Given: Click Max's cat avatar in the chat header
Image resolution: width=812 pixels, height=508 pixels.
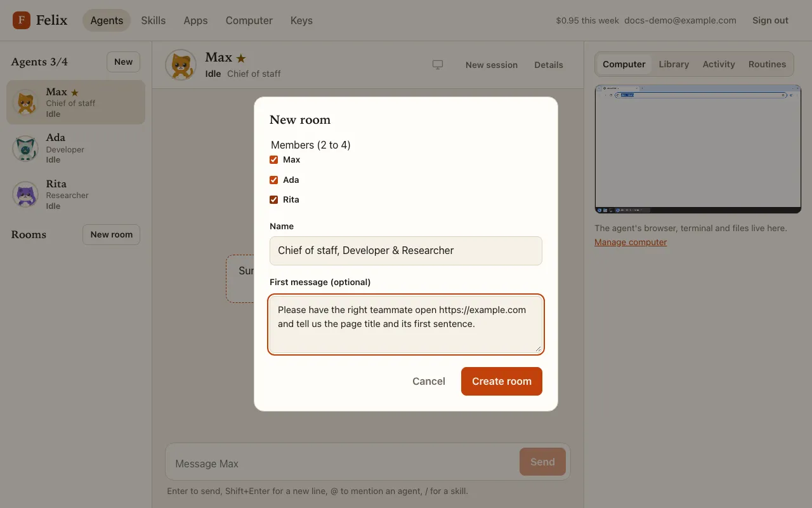Looking at the screenshot, I should click(x=181, y=65).
